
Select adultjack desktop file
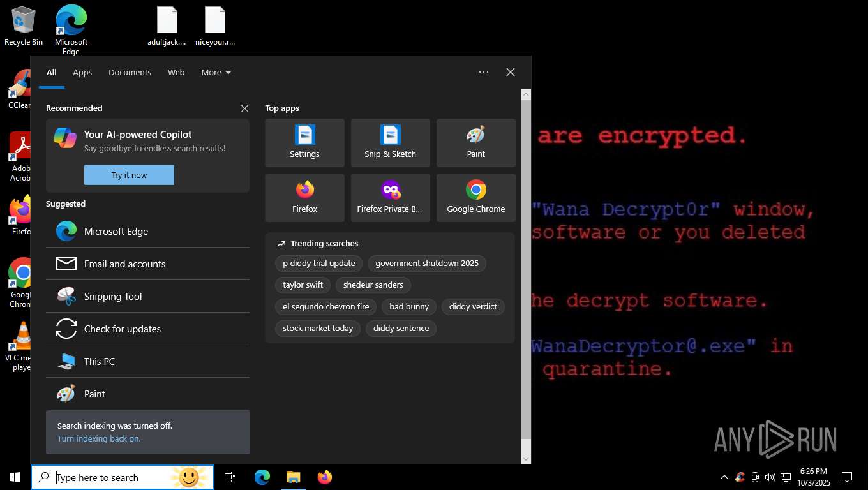(x=167, y=27)
